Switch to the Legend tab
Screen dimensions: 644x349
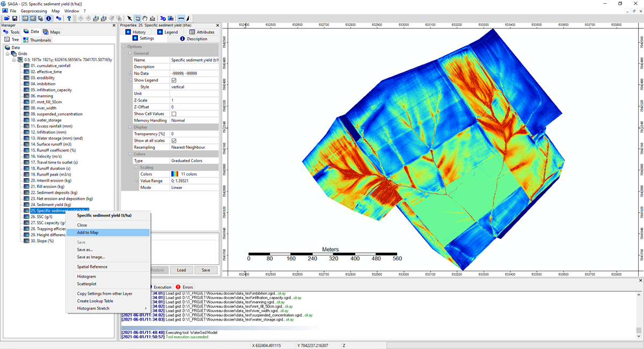[167, 32]
